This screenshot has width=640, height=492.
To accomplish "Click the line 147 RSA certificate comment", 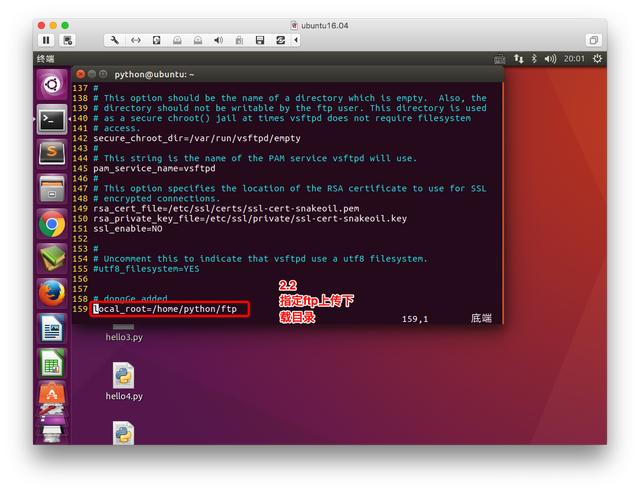I will 290,188.
